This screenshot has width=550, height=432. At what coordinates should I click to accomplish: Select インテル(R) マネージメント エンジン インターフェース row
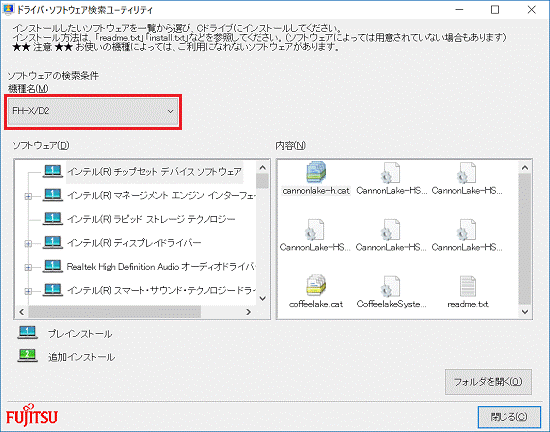coord(161,195)
